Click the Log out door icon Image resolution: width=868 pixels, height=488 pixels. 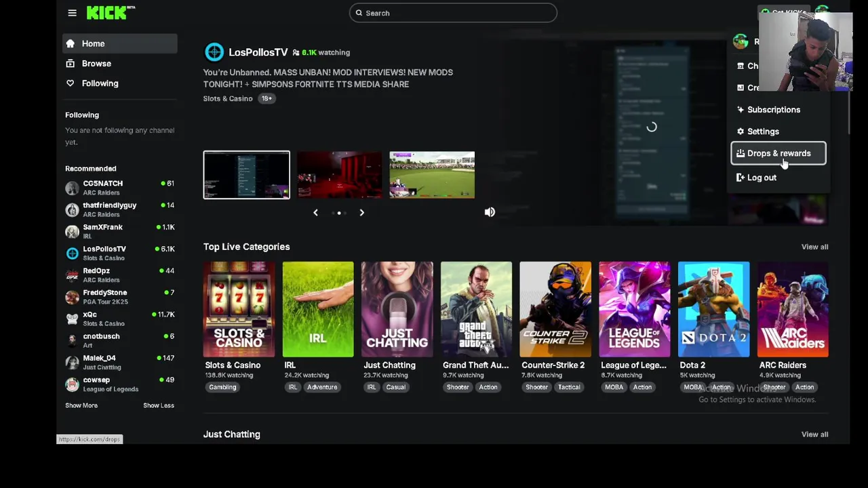click(x=741, y=178)
